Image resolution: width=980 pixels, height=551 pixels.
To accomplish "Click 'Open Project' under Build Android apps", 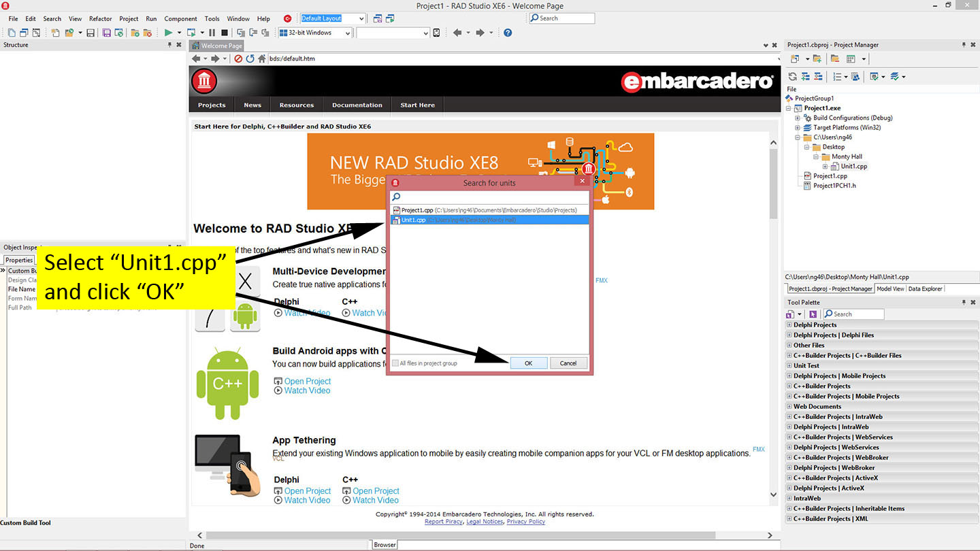I will pos(308,382).
